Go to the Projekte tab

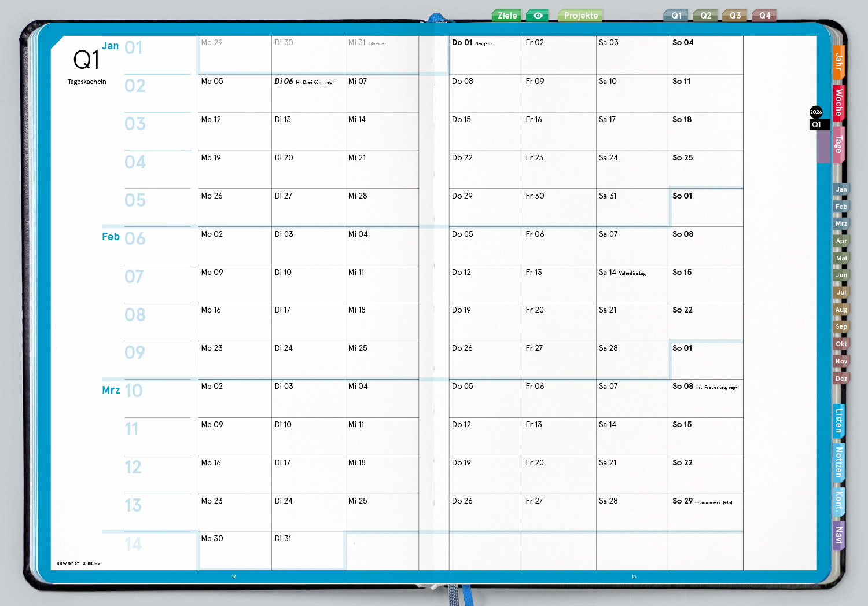(x=580, y=16)
